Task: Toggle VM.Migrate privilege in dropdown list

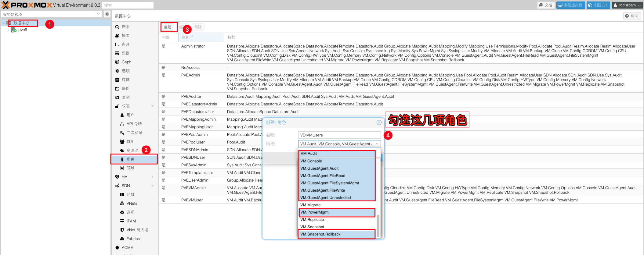Action: pos(310,205)
